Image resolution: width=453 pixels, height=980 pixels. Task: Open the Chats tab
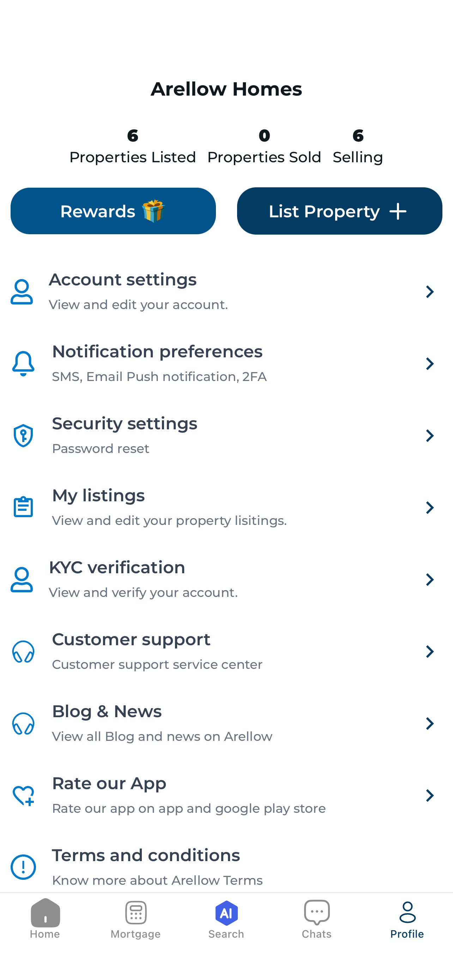316,919
